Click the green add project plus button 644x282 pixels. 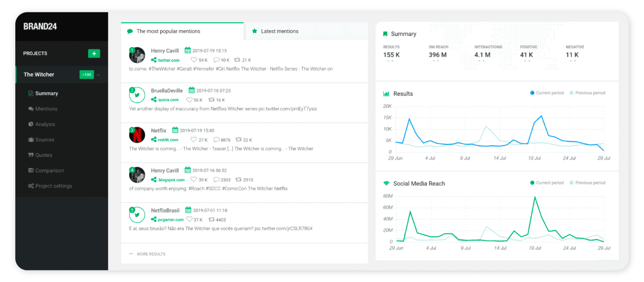pyautogui.click(x=94, y=54)
